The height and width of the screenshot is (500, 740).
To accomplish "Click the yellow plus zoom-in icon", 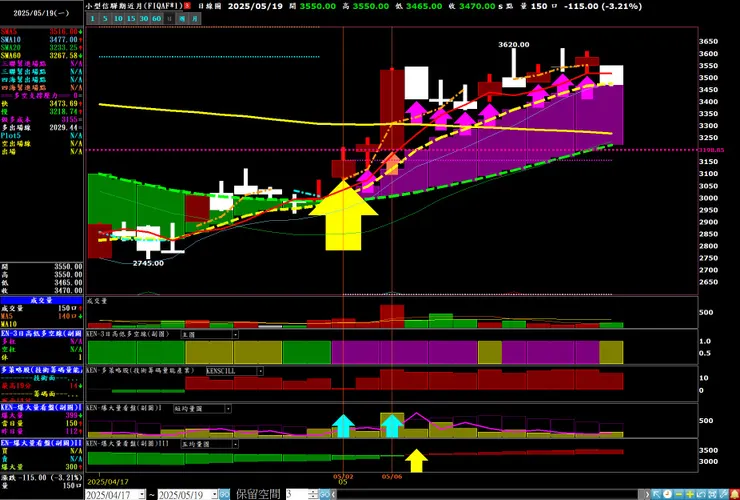I will (x=690, y=494).
